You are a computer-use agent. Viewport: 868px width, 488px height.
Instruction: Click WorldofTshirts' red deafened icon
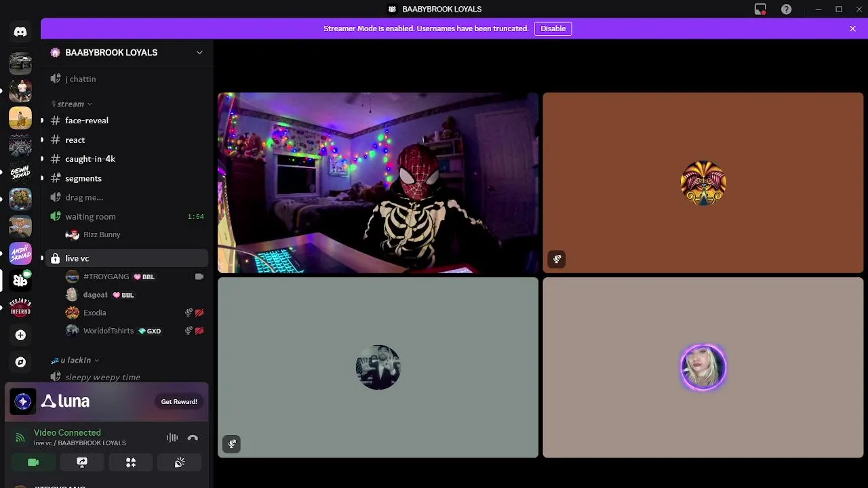pos(199,331)
